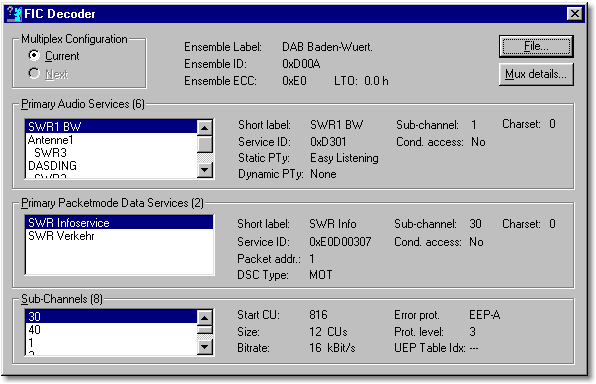The height and width of the screenshot is (384, 596).
Task: Select SWR3 in audio services list
Action: [111, 153]
